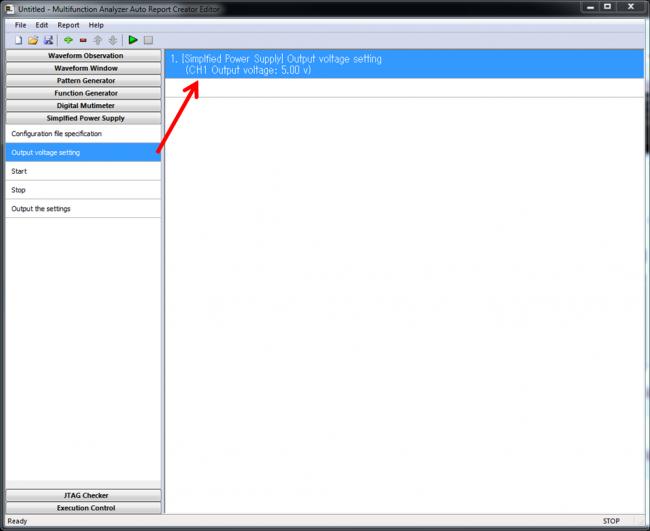Select the Stop command item

(x=83, y=190)
